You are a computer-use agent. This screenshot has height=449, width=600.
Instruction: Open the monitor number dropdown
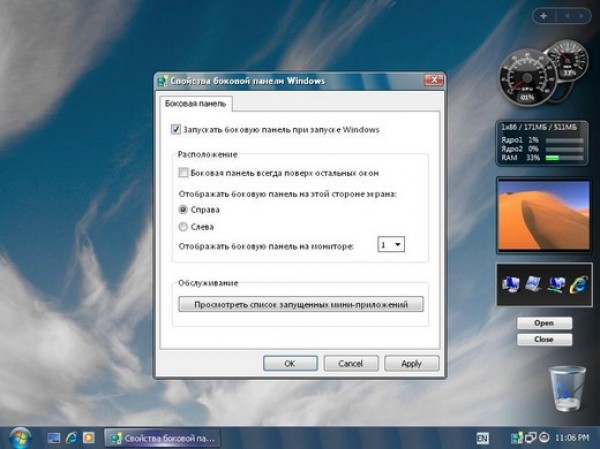pyautogui.click(x=391, y=244)
